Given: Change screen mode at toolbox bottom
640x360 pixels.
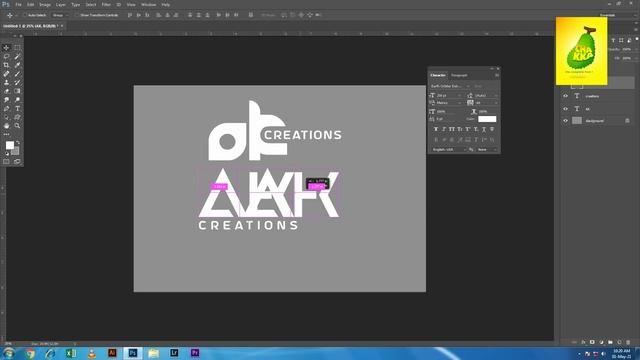Looking at the screenshot, I should (17, 162).
